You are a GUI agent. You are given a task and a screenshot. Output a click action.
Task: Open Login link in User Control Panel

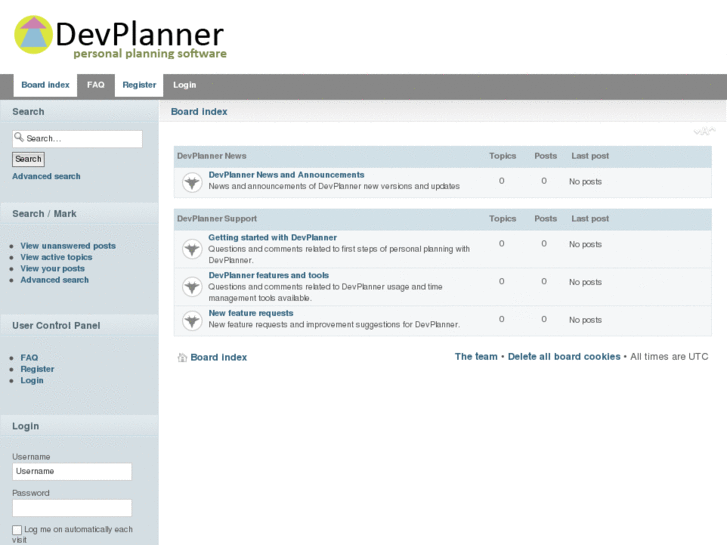tap(32, 380)
